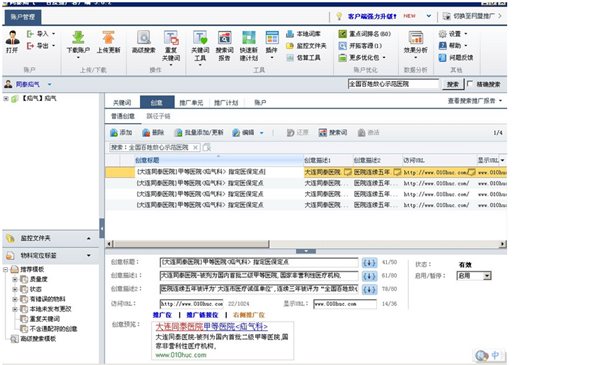Click the copy icon beside the search filter tag

tap(207, 147)
